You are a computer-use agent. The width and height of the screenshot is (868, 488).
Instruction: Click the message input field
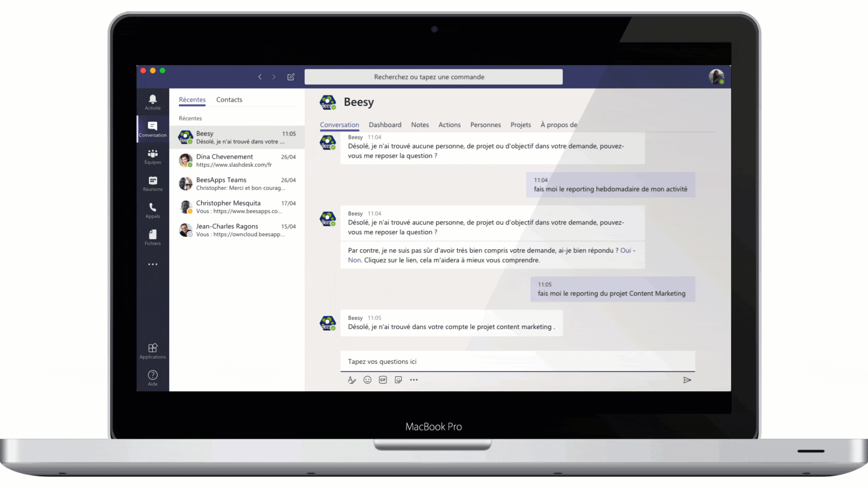[517, 361]
